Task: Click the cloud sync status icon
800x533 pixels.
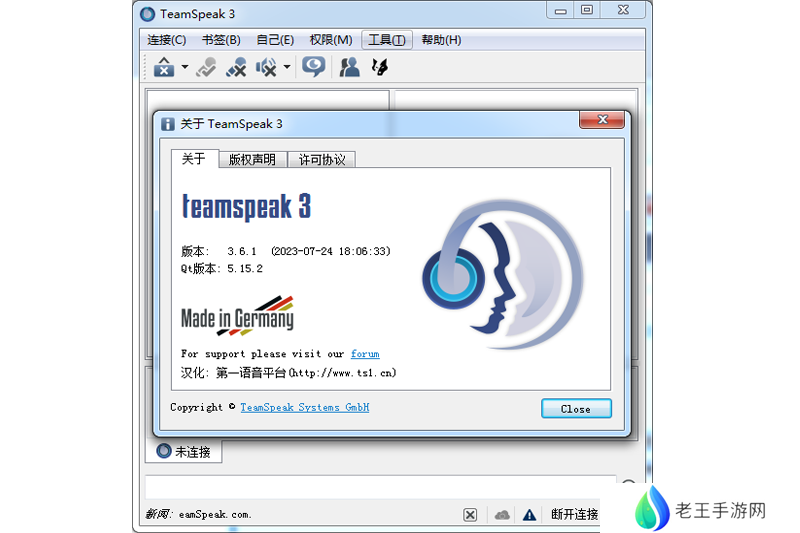Action: click(x=502, y=515)
